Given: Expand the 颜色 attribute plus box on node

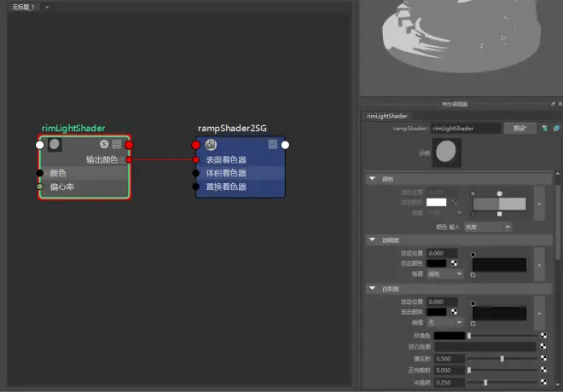Looking at the screenshot, I should click(x=47, y=173).
